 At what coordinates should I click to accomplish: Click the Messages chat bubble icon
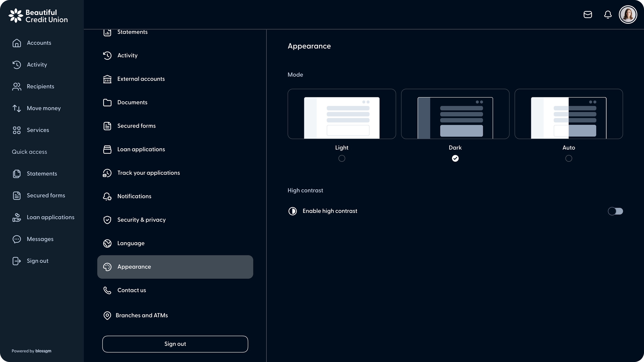(17, 239)
